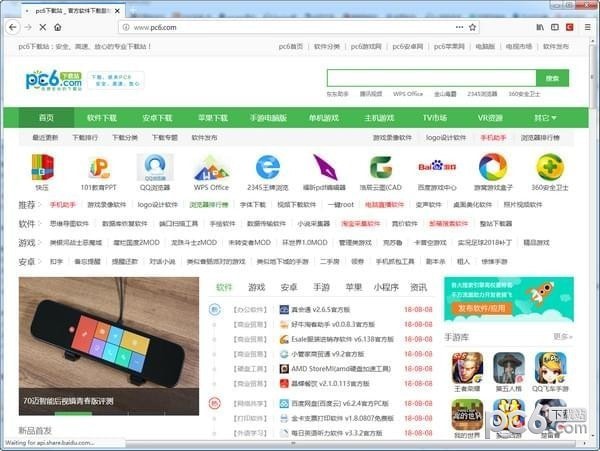The height and width of the screenshot is (451, 600).
Task: Click the red extension icon in toolbar
Action: [570, 27]
